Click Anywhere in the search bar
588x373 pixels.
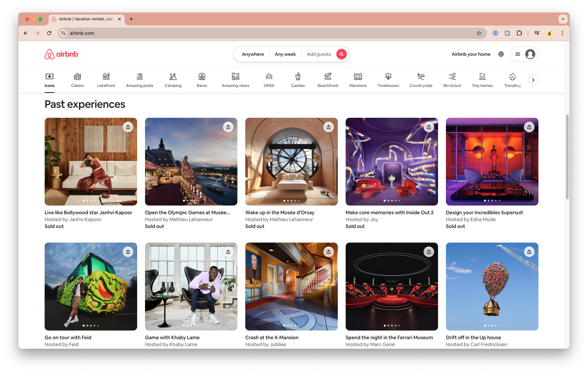(253, 54)
